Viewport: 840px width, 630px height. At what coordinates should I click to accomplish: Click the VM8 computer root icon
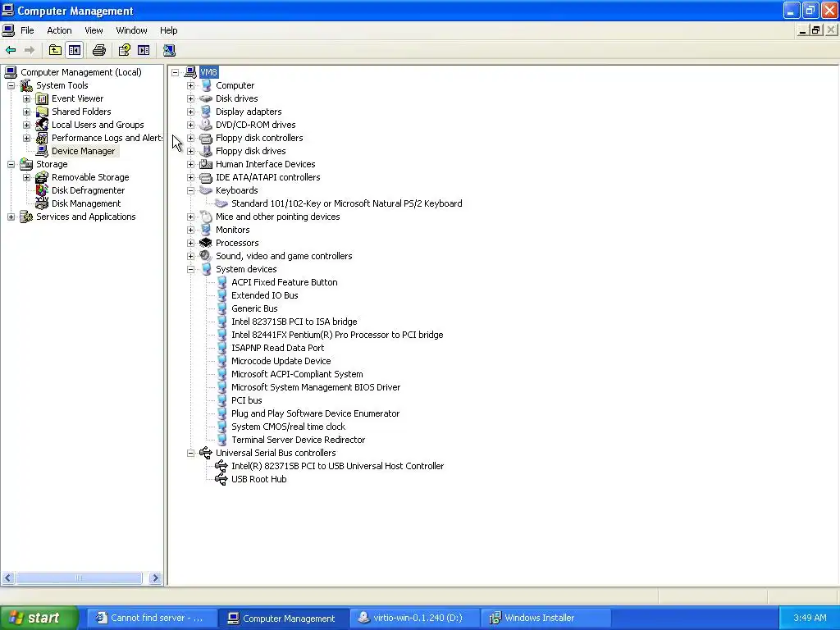point(190,72)
